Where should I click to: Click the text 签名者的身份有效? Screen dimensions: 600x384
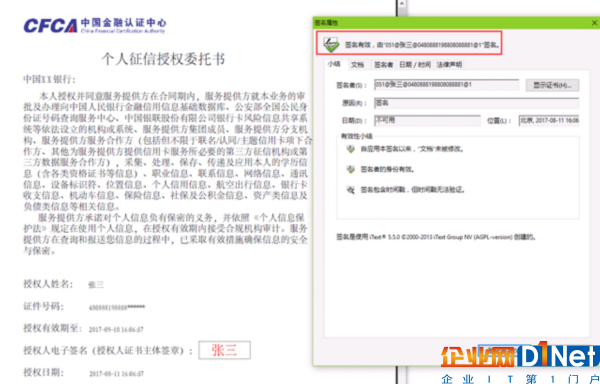coord(388,169)
